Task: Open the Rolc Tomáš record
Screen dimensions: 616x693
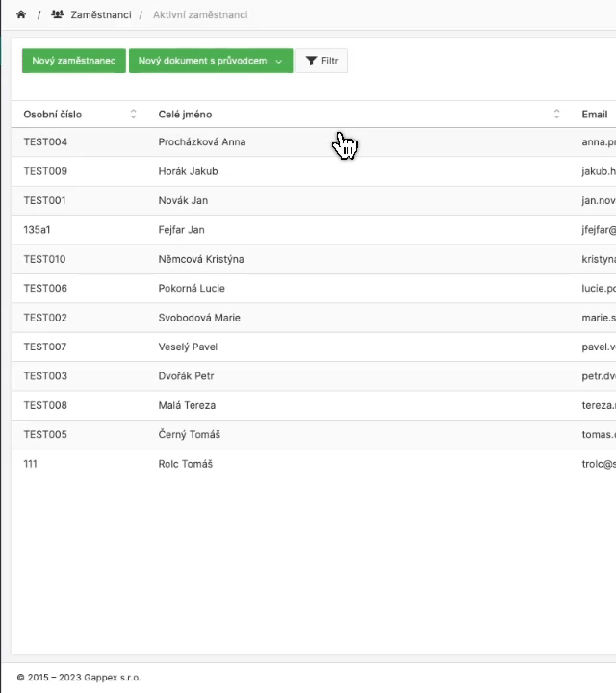Action: point(185,464)
